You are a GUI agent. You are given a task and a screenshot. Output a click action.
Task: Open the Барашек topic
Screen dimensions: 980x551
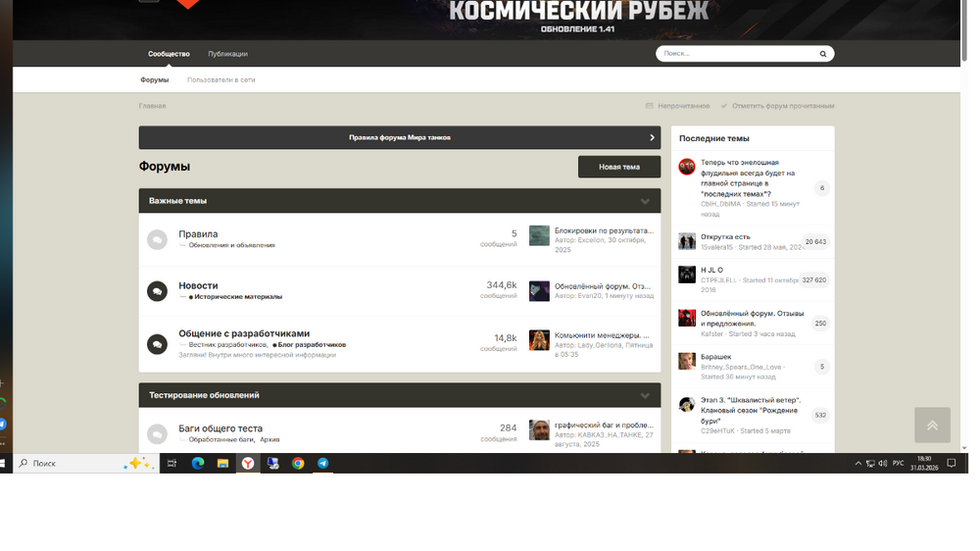(715, 357)
